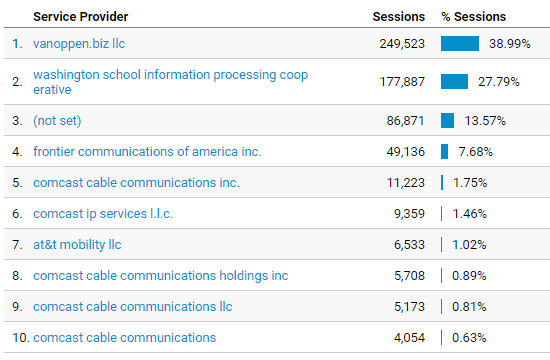Viewport: 550px width, 360px height.
Task: Click the 13.57% sessions bar
Action: click(x=447, y=121)
